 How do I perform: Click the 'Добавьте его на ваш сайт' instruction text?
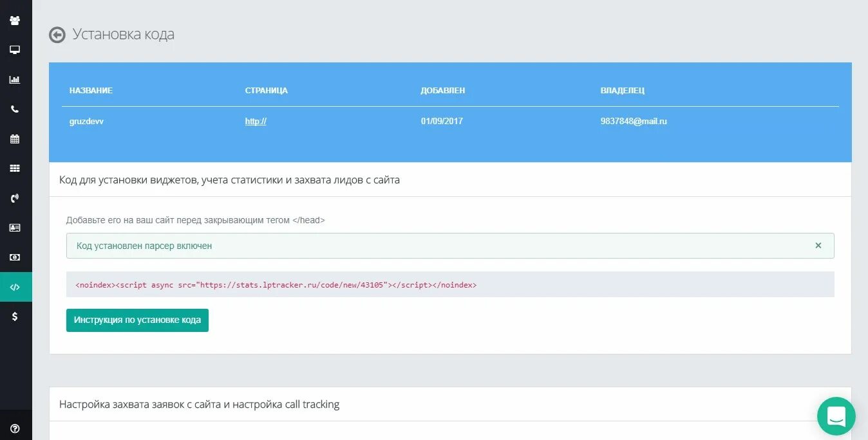[196, 220]
